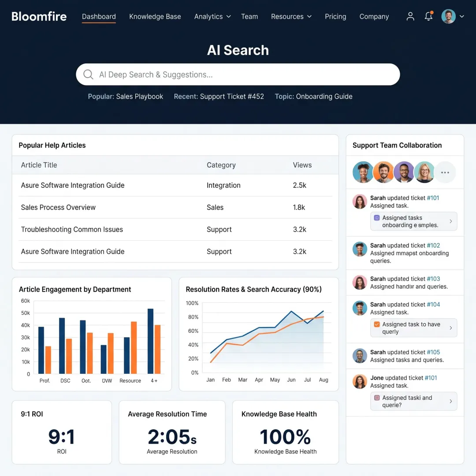Image resolution: width=476 pixels, height=476 pixels.
Task: Expand the profile avatar dropdown chevron
Action: click(462, 16)
